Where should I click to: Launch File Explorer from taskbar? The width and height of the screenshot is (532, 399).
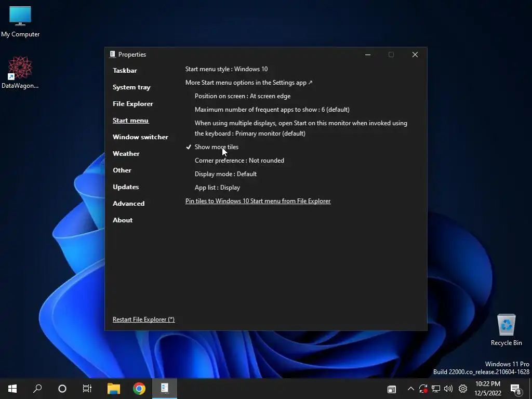pyautogui.click(x=114, y=389)
